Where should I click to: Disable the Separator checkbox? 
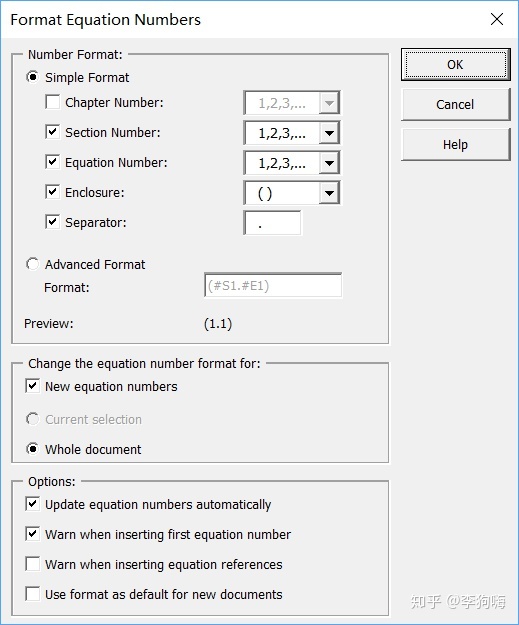tap(53, 222)
